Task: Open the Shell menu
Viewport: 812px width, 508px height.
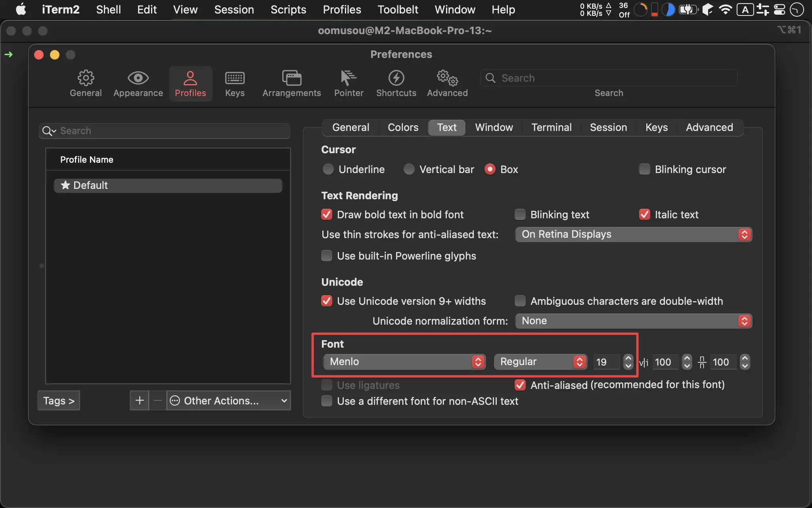Action: 108,10
